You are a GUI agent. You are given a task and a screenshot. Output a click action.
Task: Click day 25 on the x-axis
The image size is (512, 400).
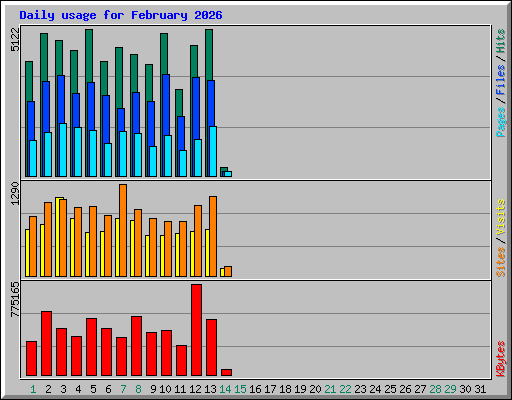point(390,389)
